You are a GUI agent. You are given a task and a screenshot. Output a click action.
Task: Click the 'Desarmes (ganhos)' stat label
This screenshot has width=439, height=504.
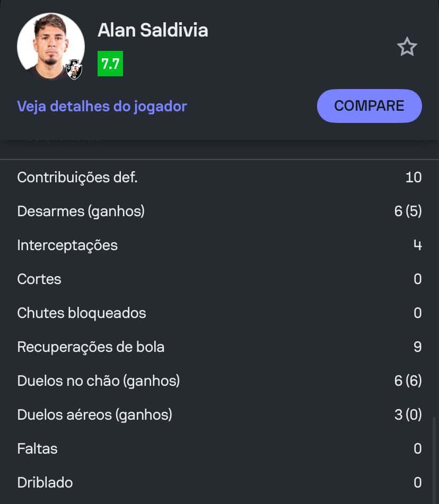(x=81, y=211)
